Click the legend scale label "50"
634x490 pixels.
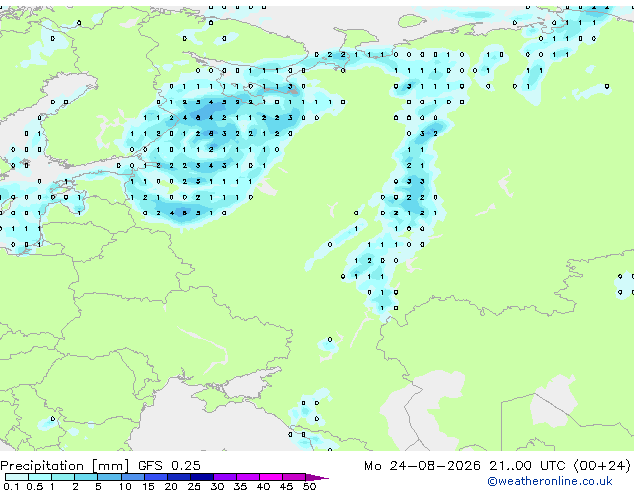coord(309,486)
